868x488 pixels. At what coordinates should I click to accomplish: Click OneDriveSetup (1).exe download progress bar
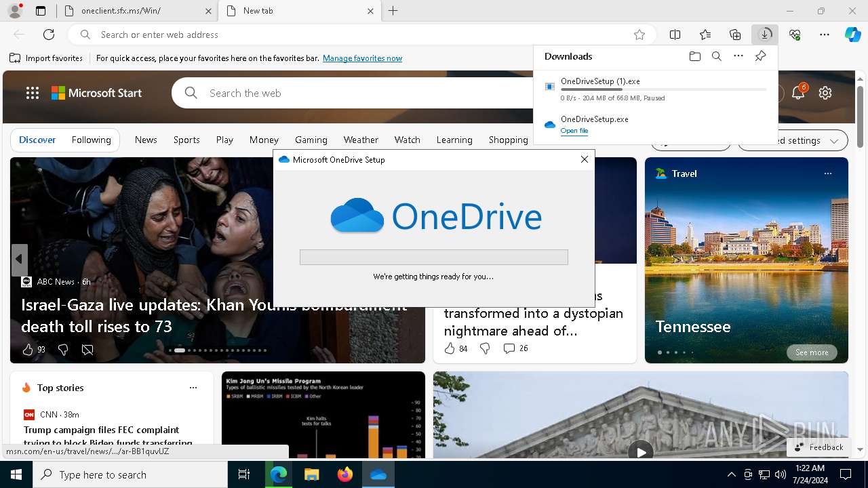point(664,89)
